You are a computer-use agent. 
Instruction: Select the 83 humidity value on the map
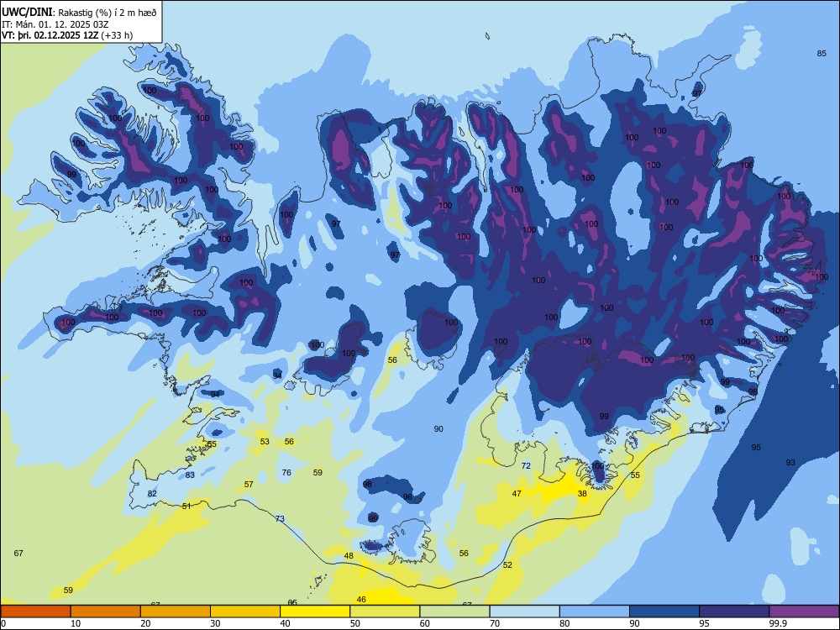(x=190, y=475)
